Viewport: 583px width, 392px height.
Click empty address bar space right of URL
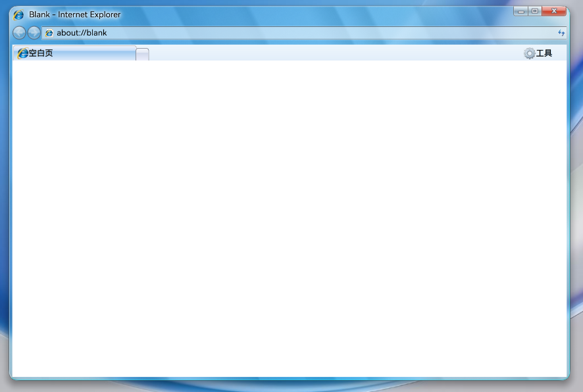point(331,33)
